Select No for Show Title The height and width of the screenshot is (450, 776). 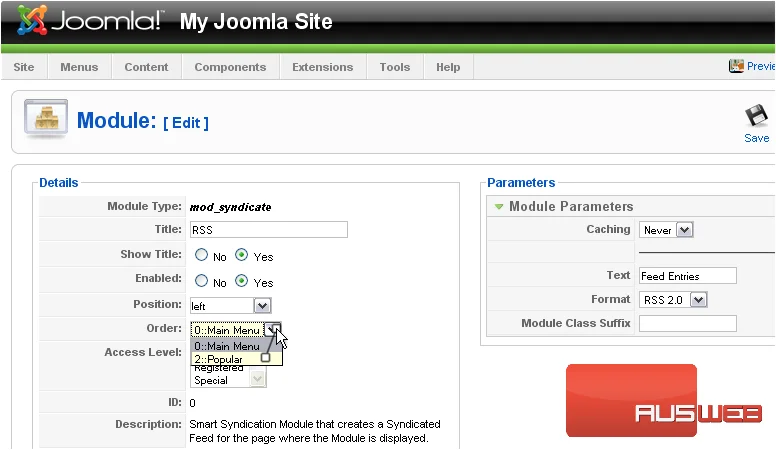tap(201, 255)
